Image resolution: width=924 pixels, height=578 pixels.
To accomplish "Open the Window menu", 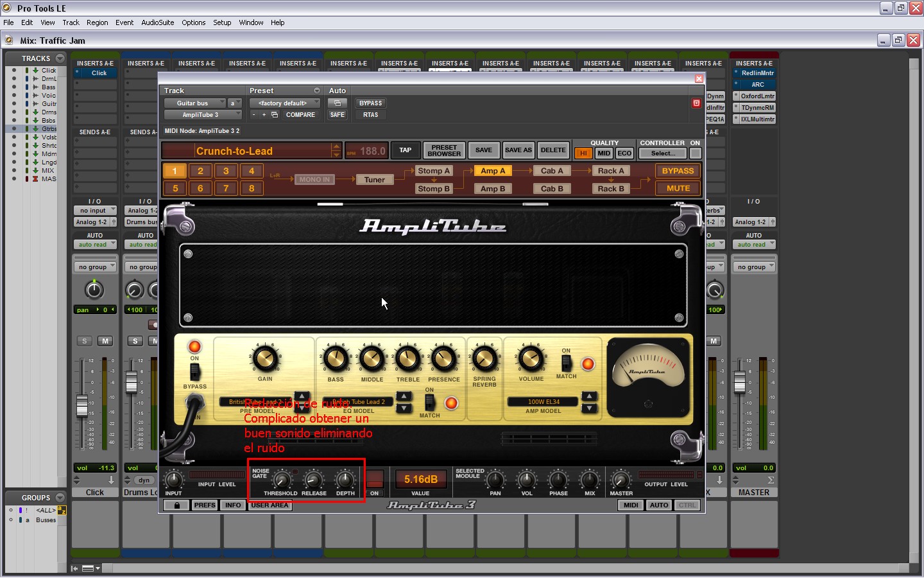I will 251,22.
